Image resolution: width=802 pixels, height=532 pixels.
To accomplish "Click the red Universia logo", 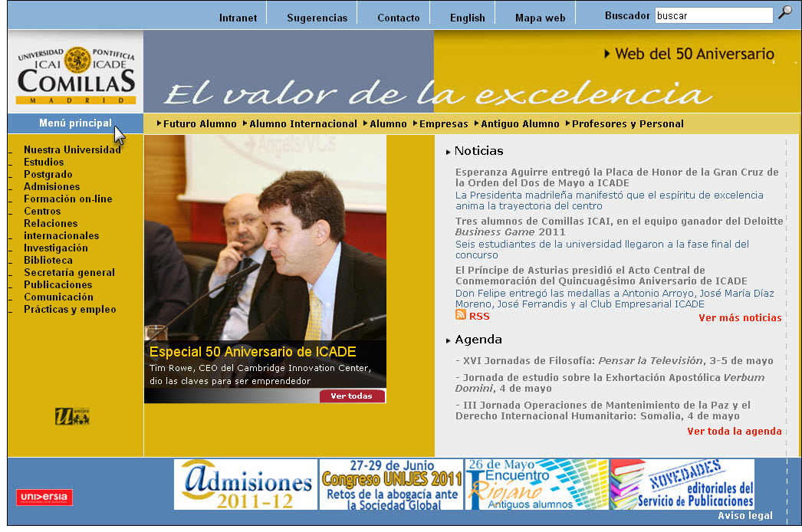I will [x=44, y=498].
